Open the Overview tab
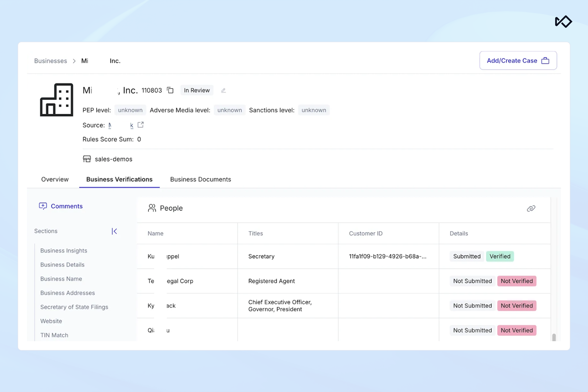Viewport: 588px width, 392px height. tap(55, 180)
